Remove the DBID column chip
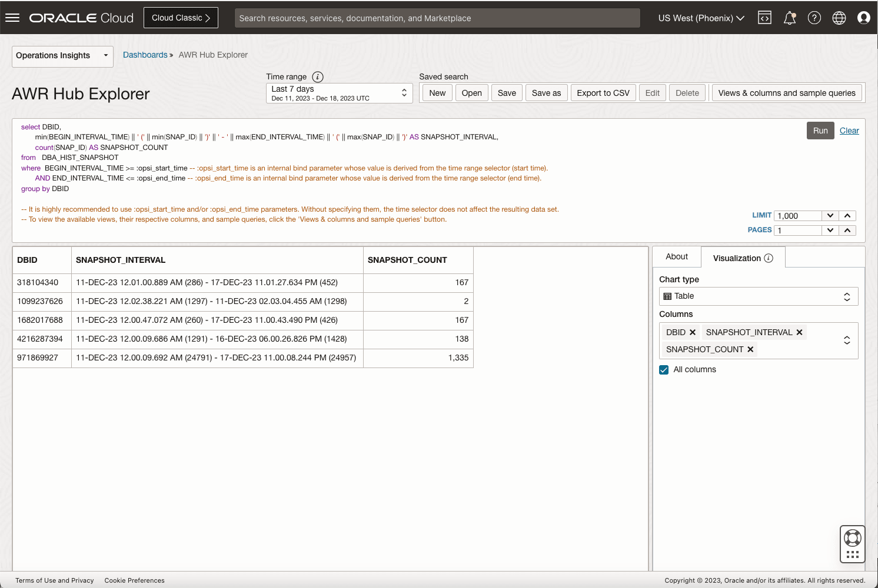878x588 pixels. (x=693, y=332)
